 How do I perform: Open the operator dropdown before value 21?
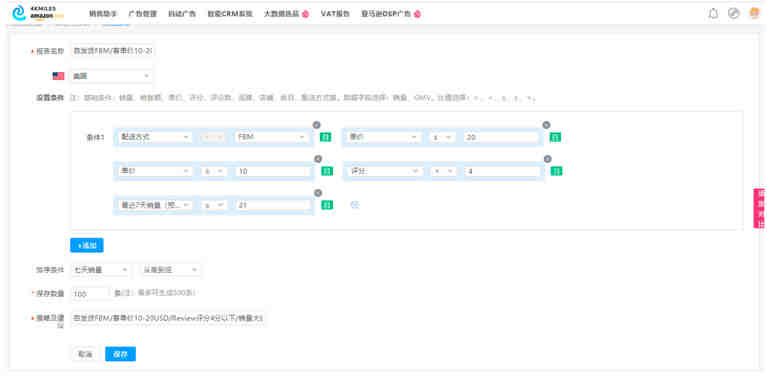(x=213, y=205)
